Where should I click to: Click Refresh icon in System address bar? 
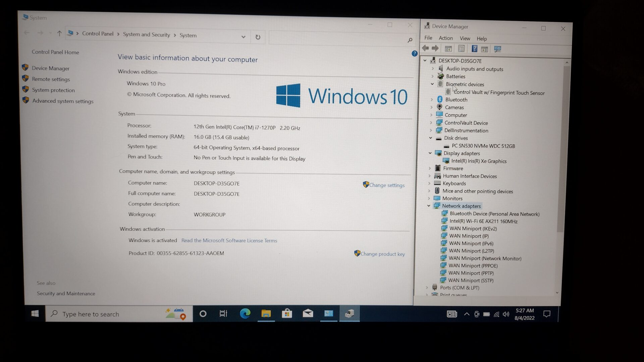[258, 37]
